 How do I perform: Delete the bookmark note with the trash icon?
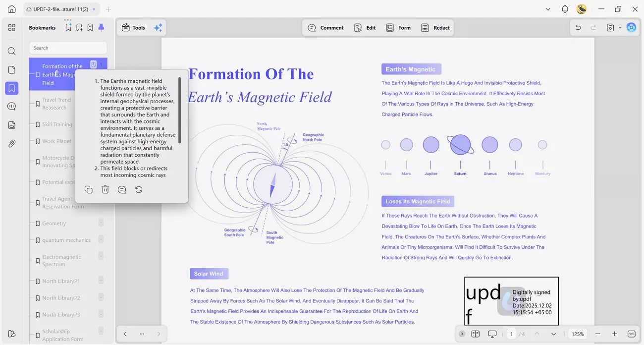pos(105,189)
